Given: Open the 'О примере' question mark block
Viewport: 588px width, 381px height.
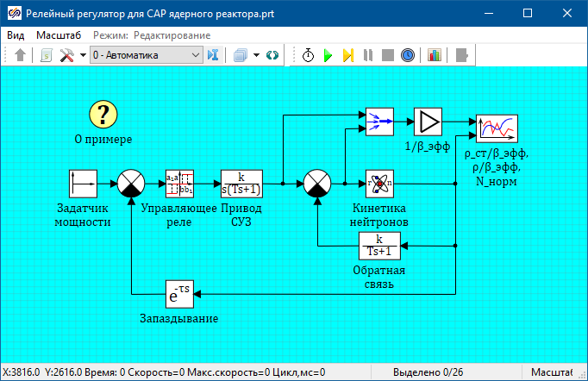Looking at the screenshot, I should click(103, 114).
